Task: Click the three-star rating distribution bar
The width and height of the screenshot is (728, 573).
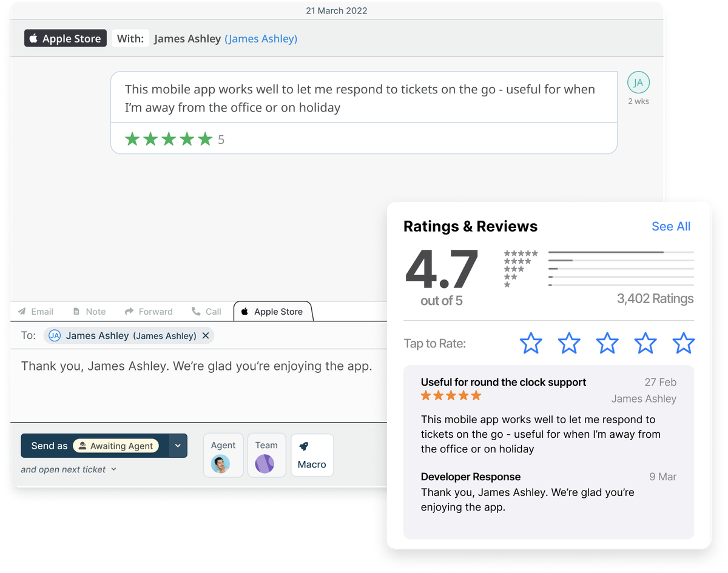Action: (x=621, y=269)
